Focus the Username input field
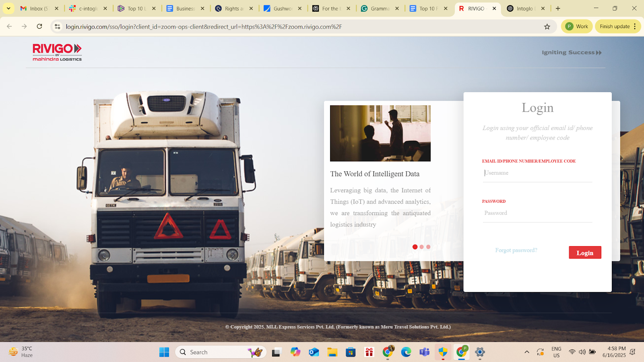Image resolution: width=644 pixels, height=362 pixels. tap(537, 173)
